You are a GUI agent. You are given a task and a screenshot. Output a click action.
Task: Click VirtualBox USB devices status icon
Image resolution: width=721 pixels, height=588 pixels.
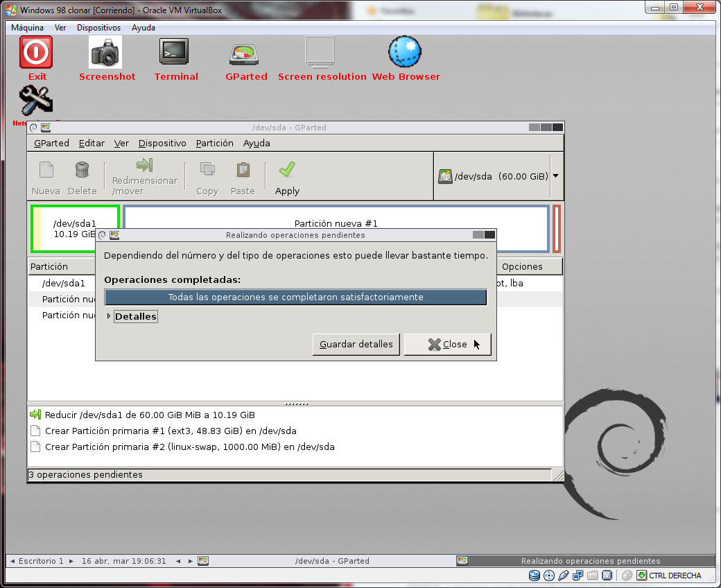[563, 575]
